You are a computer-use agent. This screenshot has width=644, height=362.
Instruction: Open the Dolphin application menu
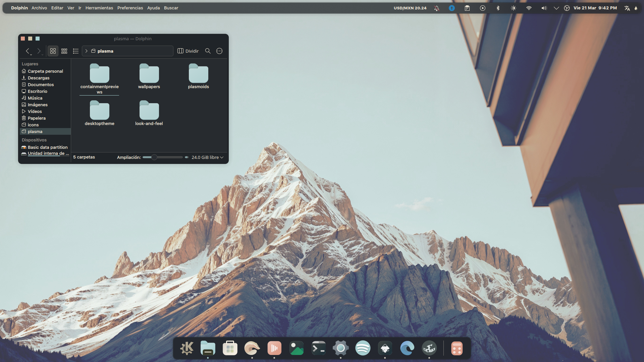click(19, 8)
